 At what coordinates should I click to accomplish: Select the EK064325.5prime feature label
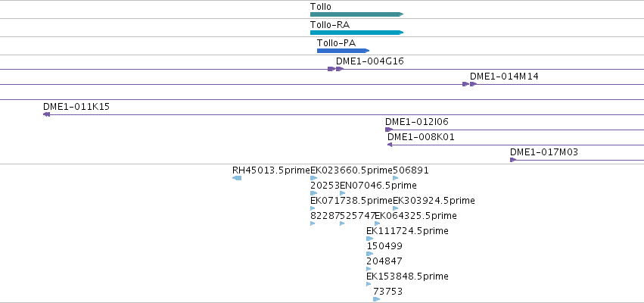coord(415,216)
